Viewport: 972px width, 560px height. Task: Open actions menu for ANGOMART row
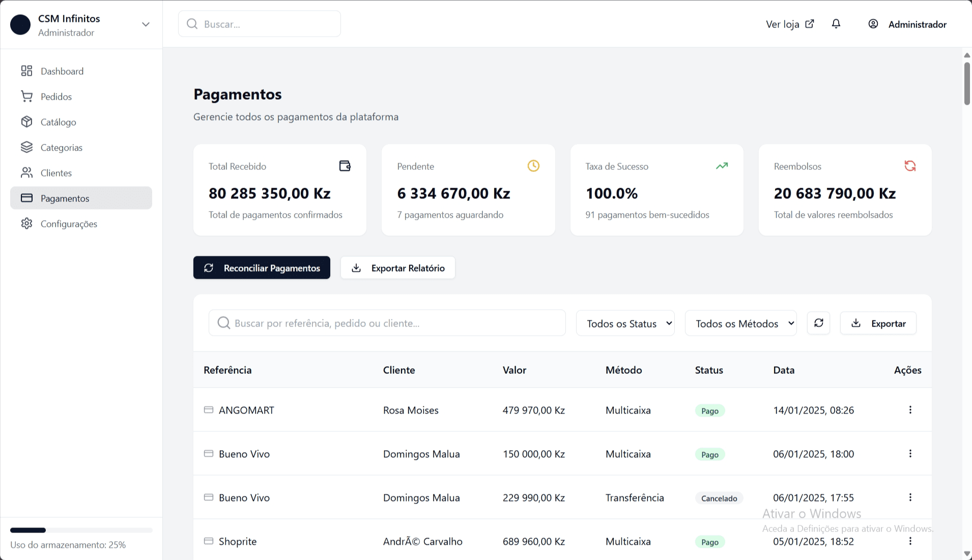910,410
